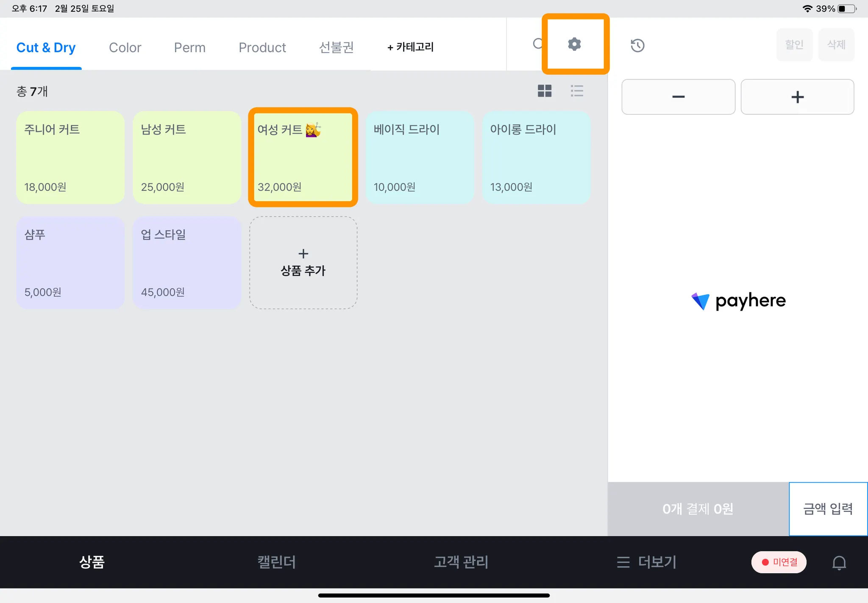This screenshot has height=603, width=868.
Task: Add a new category with +카테고리
Action: [410, 47]
